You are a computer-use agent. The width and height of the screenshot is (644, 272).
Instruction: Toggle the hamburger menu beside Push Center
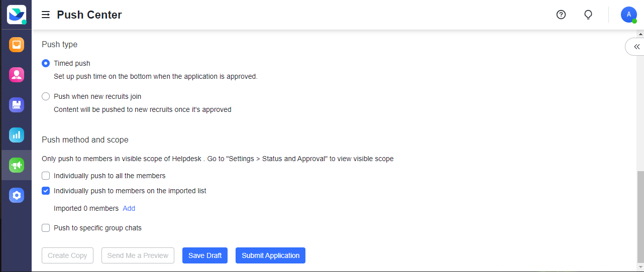46,15
